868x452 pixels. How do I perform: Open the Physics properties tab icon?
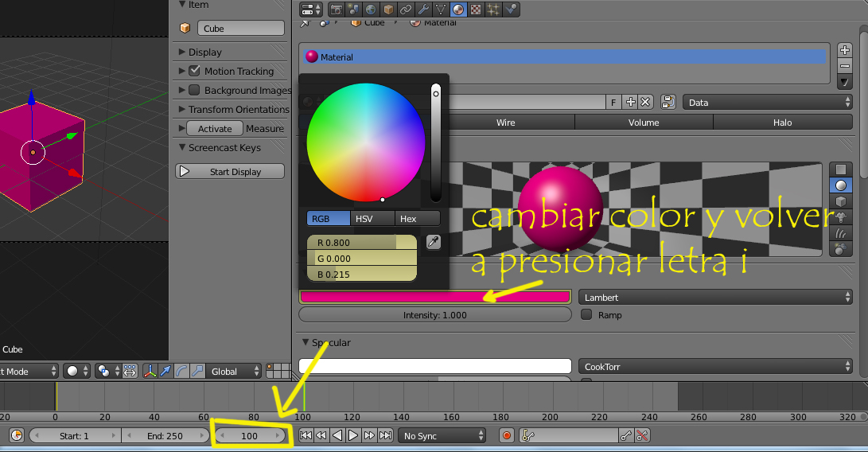[x=511, y=10]
